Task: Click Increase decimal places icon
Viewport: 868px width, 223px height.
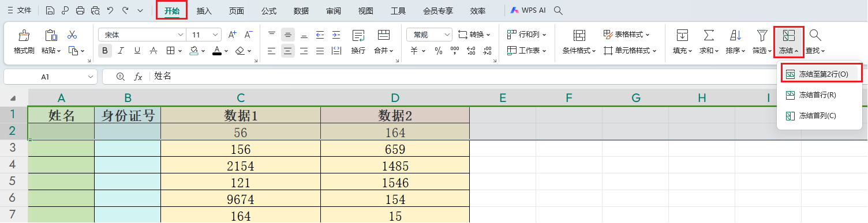Action: 471,51
